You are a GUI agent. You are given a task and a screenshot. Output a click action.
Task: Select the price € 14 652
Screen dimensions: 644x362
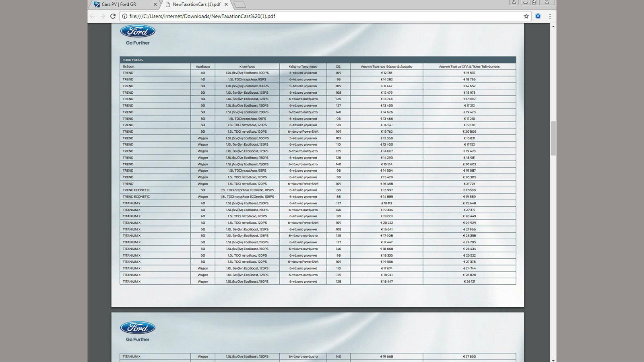pos(469,86)
